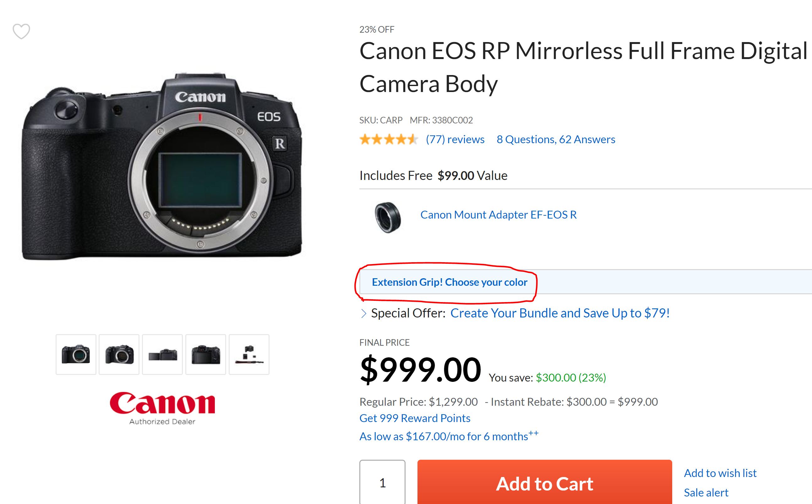This screenshot has height=504, width=812.
Task: Select the fourth rear-view camera thumbnail
Action: 206,354
